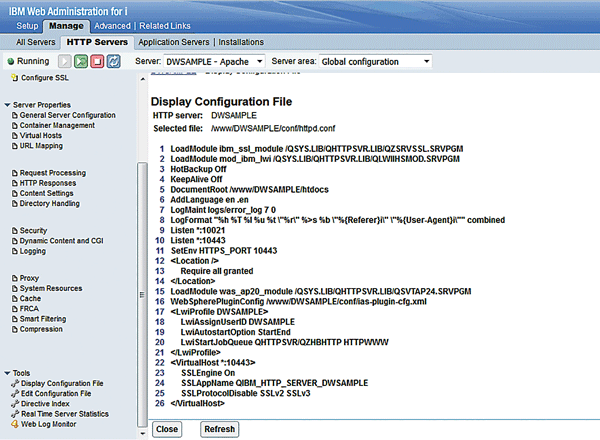Collapse the Server Properties section
Screen dimensions: 600x440
[8, 105]
